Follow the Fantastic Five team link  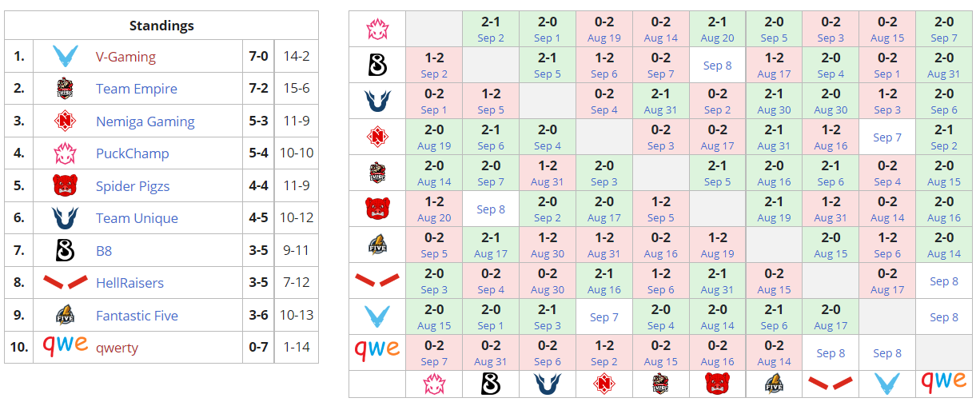[x=137, y=315]
